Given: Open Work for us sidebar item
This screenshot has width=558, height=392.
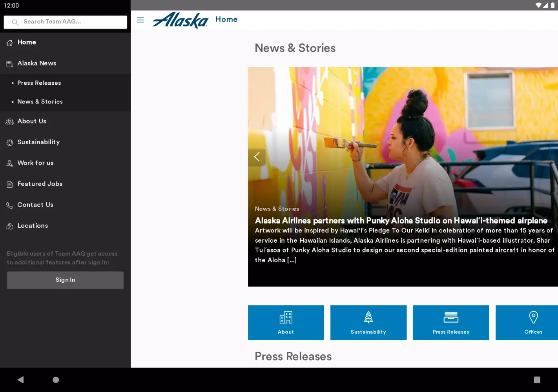Looking at the screenshot, I should [x=35, y=163].
